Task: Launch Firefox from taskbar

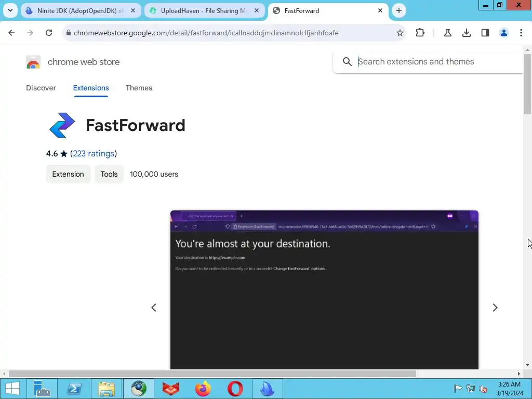Action: tap(203, 389)
